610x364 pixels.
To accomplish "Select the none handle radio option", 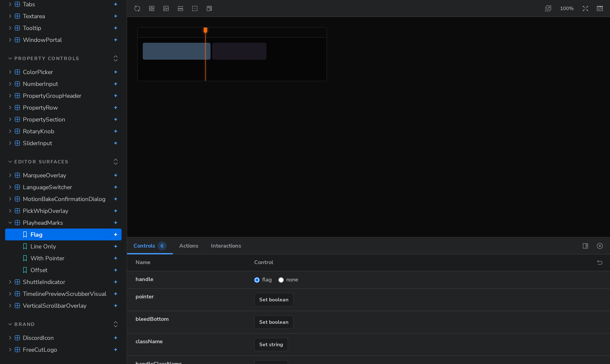I will click(281, 280).
